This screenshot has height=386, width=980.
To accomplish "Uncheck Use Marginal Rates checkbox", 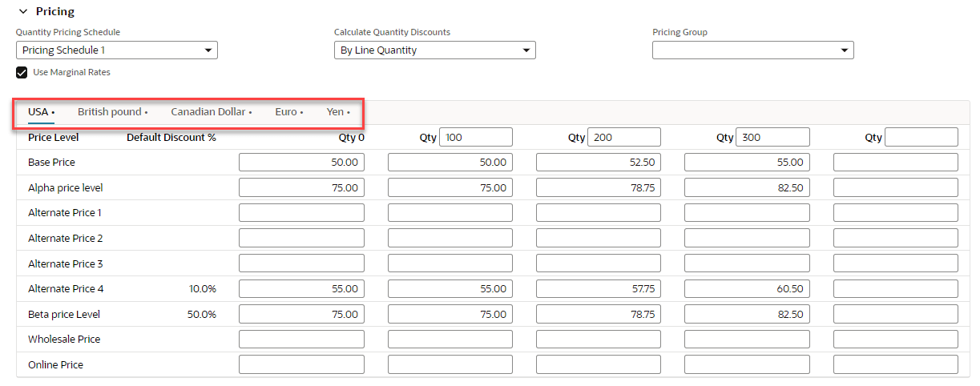I will pos(22,72).
